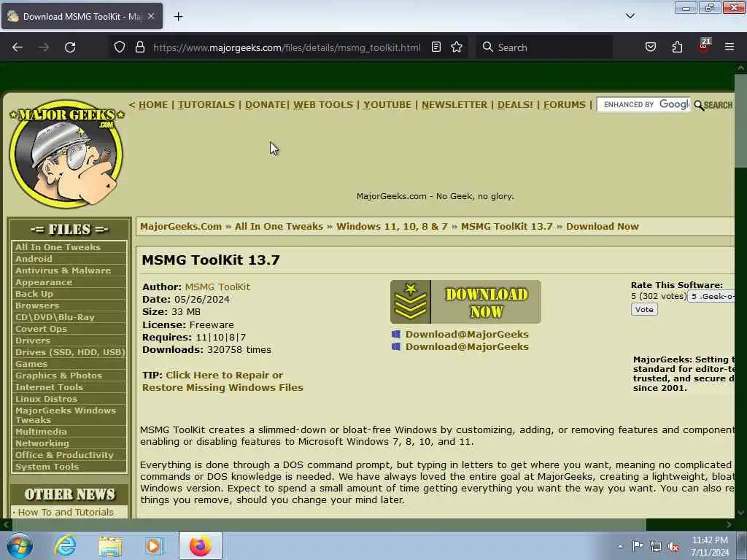The image size is (747, 560).
Task: Click the Firefox Search box in toolbar
Action: [x=544, y=47]
